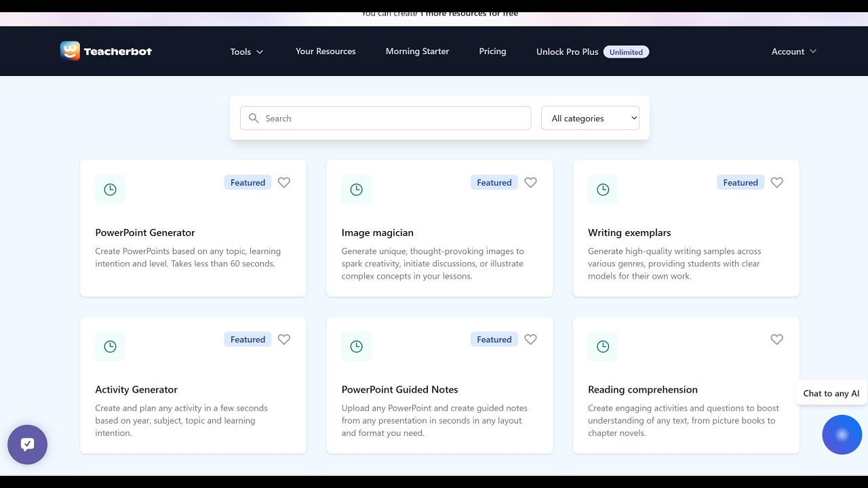
Task: Favorite the Reading comprehension tool
Action: [x=777, y=340]
